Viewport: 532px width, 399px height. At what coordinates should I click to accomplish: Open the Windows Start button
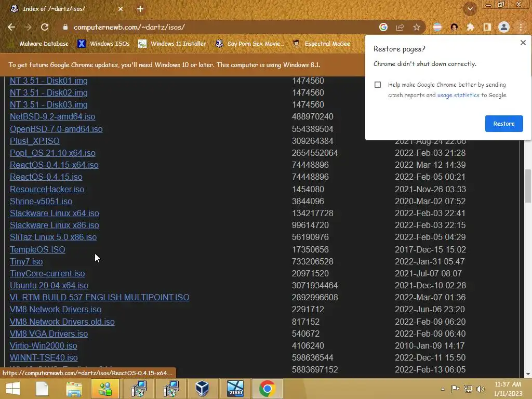point(13,389)
